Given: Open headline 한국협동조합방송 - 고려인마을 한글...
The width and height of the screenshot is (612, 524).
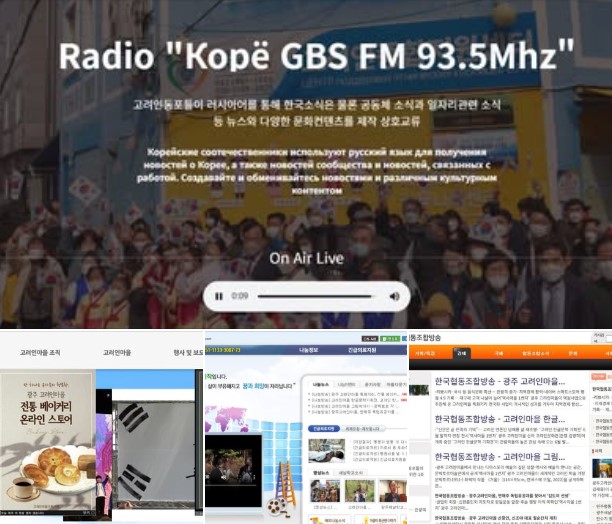Looking at the screenshot, I should click(500, 419).
